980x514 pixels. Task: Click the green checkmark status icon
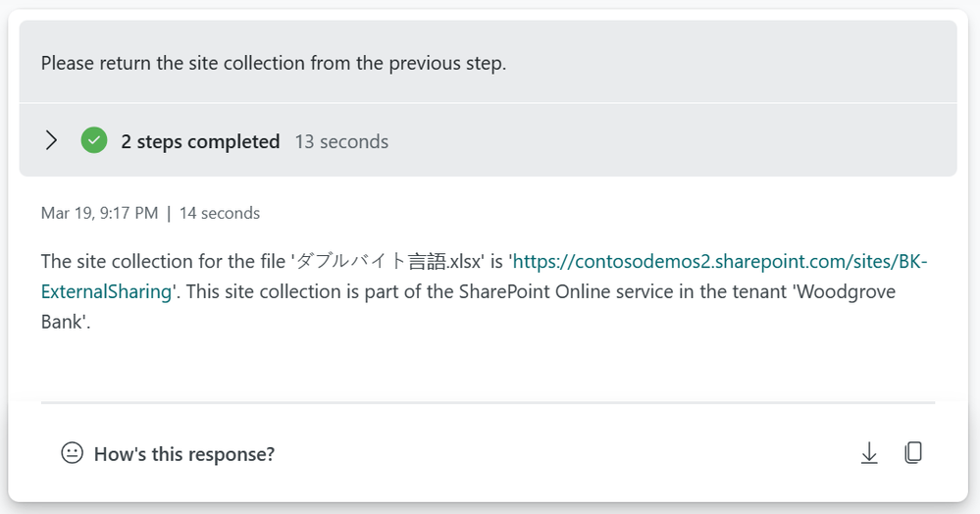(x=94, y=140)
